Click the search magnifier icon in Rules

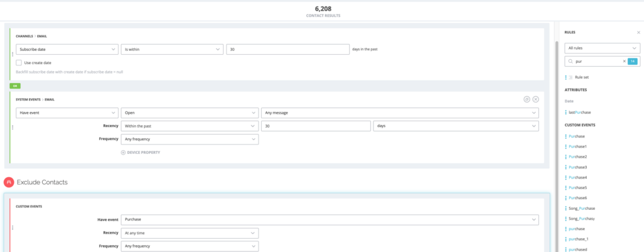[570, 62]
